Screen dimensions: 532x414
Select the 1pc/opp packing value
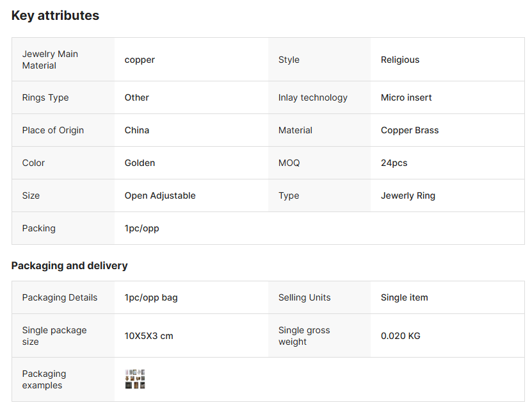coord(141,228)
